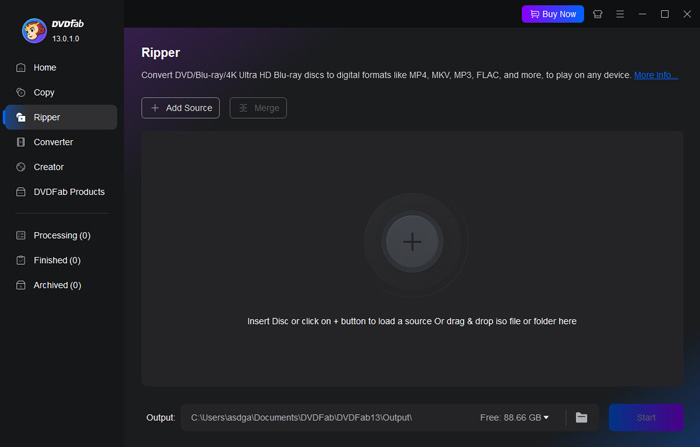The width and height of the screenshot is (700, 447).
Task: Switch to the Copy module
Action: pyautogui.click(x=60, y=92)
